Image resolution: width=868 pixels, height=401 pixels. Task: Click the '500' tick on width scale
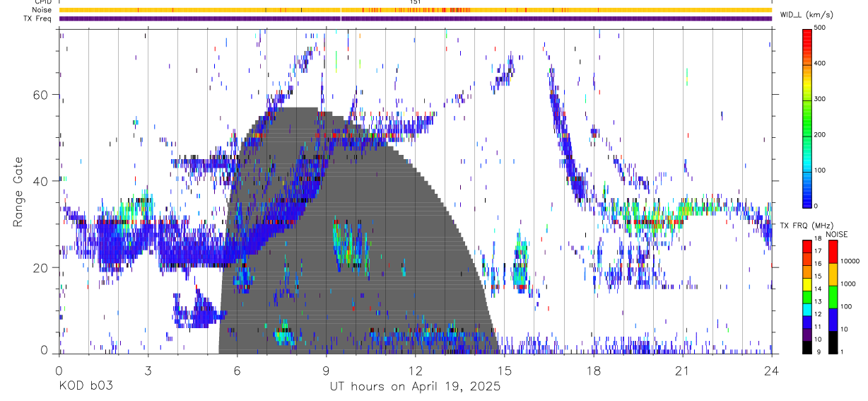[820, 28]
